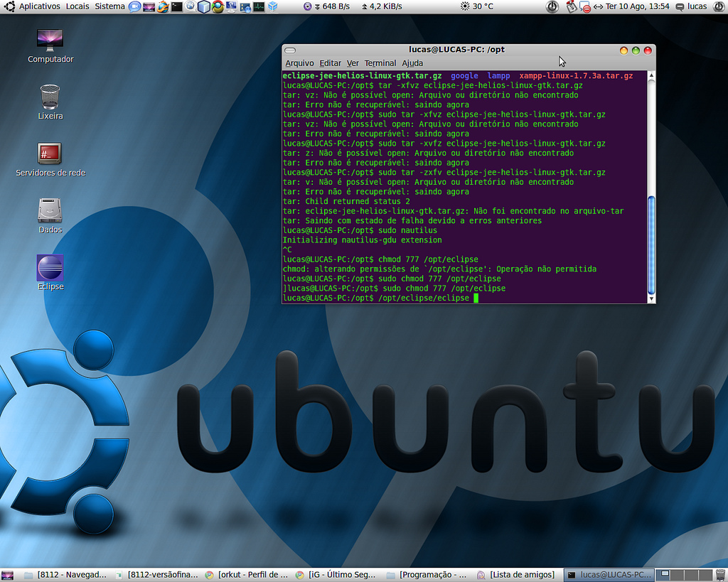Open the Dados drive icon
This screenshot has width=728, height=582.
[x=50, y=215]
